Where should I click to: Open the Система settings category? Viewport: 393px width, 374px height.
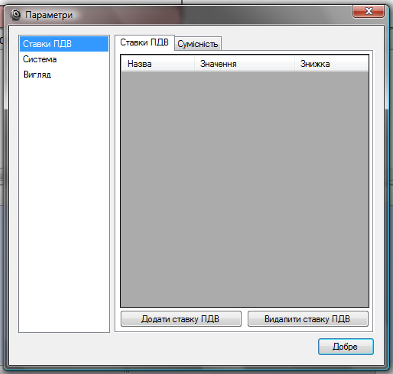64,59
